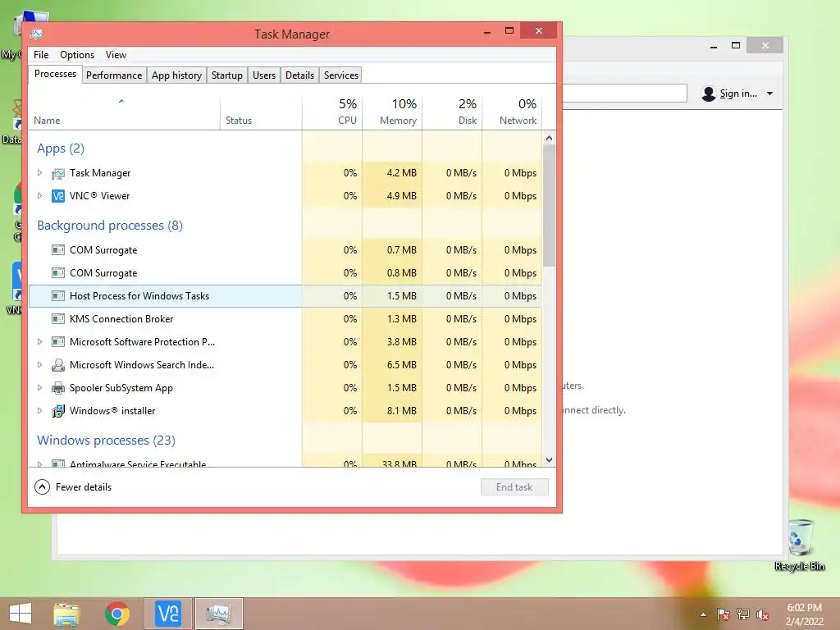Click the scrollbar down arrow
This screenshot has height=630, width=840.
point(549,460)
